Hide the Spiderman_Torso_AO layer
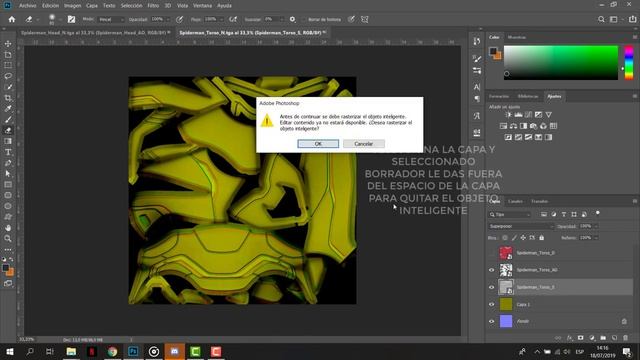The width and height of the screenshot is (640, 360). pyautogui.click(x=491, y=270)
